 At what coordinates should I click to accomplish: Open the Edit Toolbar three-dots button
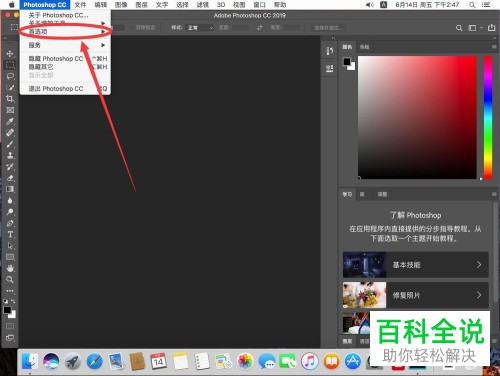[10, 291]
